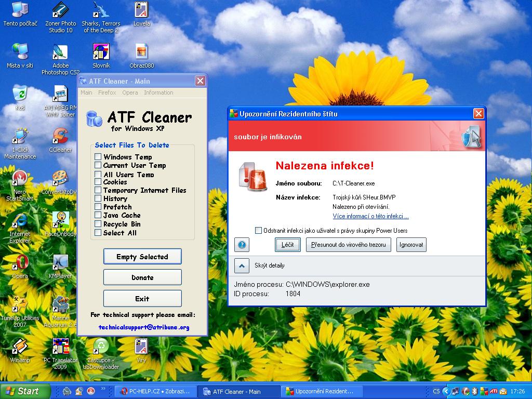Check the Windows Temp checkbox
This screenshot has height=399, width=532.
click(x=98, y=156)
